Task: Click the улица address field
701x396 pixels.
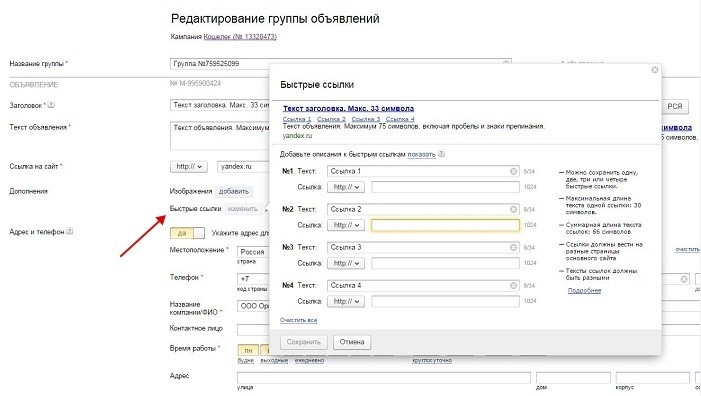Action: (384, 378)
